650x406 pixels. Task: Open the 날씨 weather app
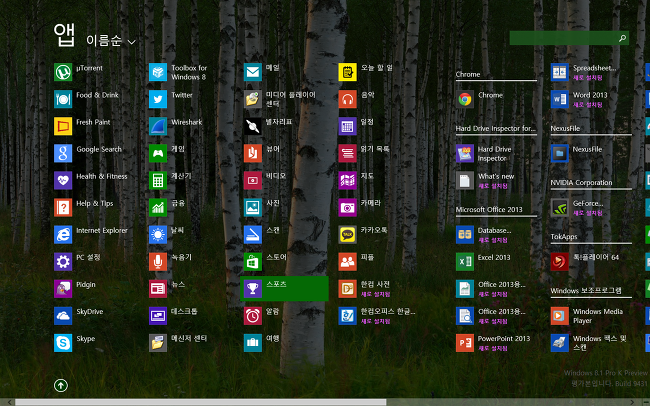(x=158, y=234)
